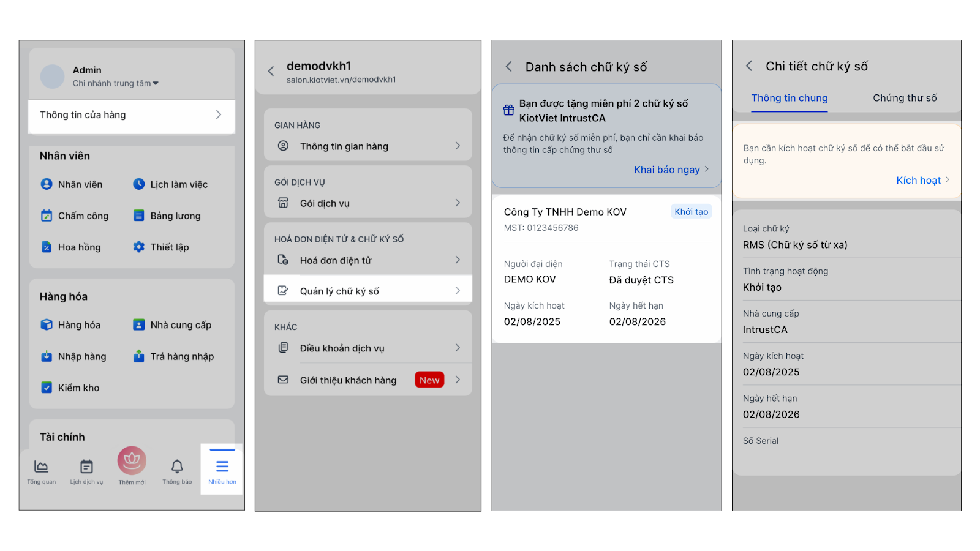This screenshot has width=980, height=551.
Task: Click Tài chính section heading
Action: [x=62, y=437]
